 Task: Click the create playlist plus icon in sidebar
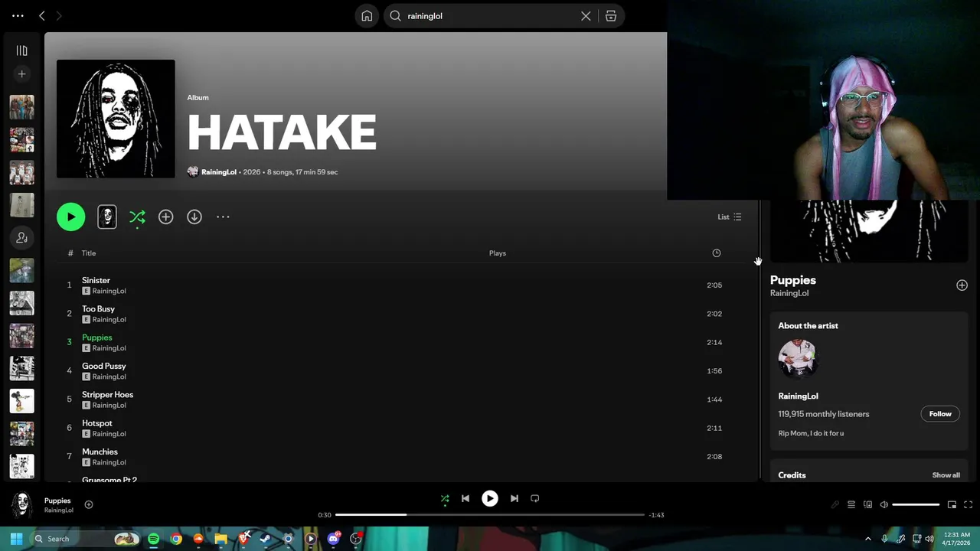(x=21, y=74)
